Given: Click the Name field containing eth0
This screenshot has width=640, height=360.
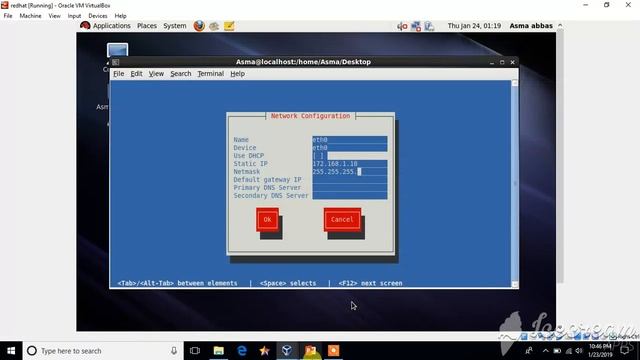Looking at the screenshot, I should 350,140.
